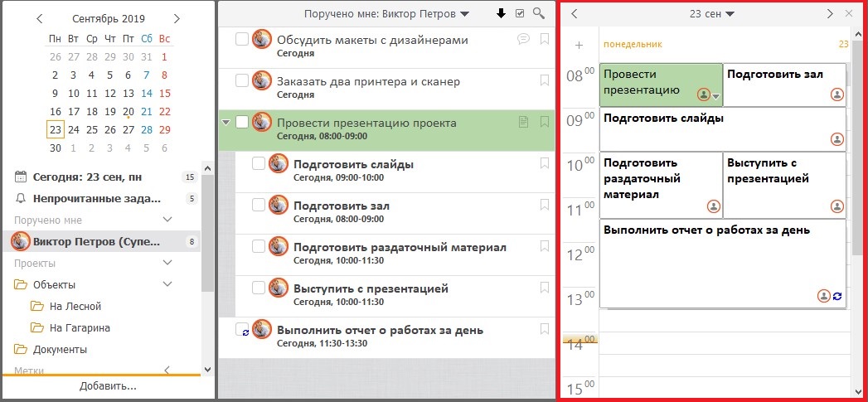
Task: Check the Подготовить раздаточный материал subtask
Action: [x=259, y=246]
